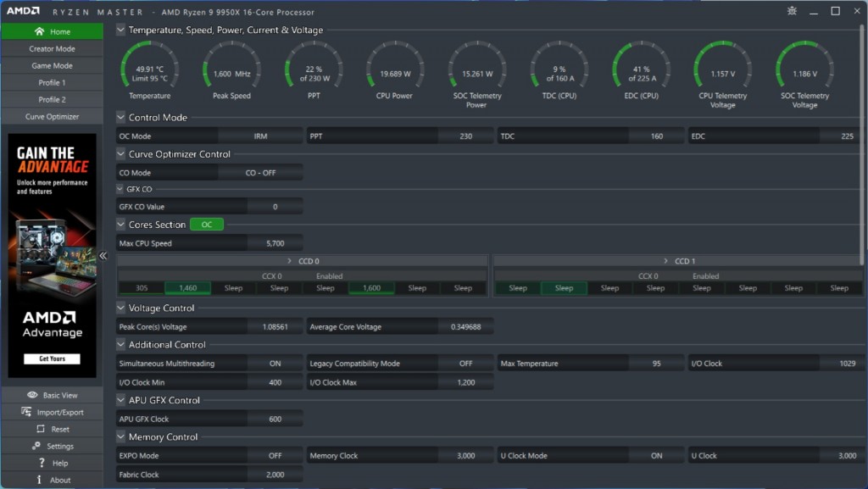Click the Import/Export arrows icon

point(26,412)
